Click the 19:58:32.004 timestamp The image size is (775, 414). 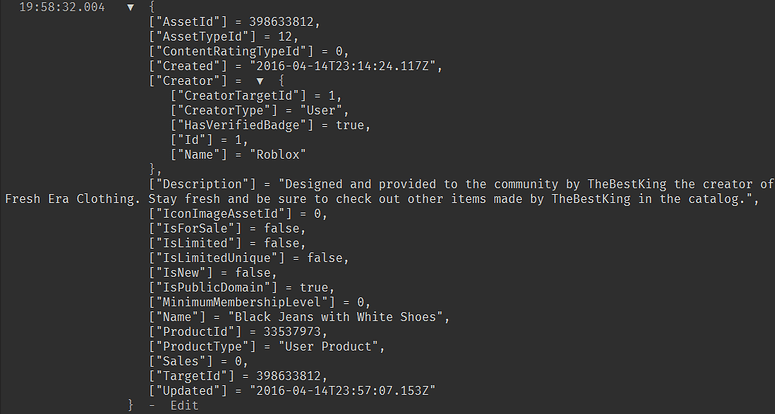coord(59,7)
